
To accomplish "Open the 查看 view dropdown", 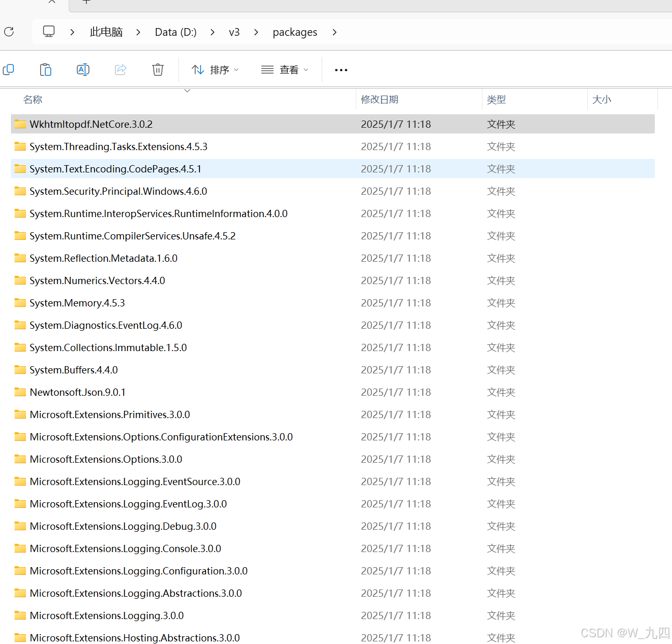I will [x=285, y=70].
